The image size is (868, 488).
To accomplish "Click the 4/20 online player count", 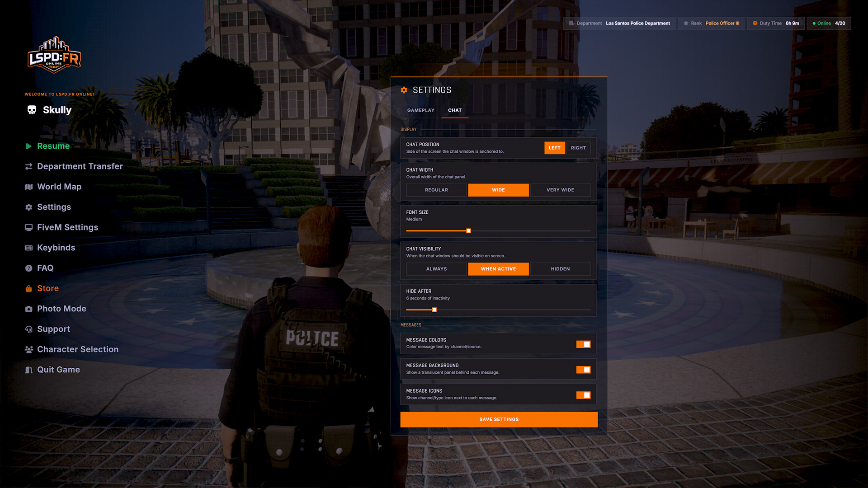I will pyautogui.click(x=840, y=23).
